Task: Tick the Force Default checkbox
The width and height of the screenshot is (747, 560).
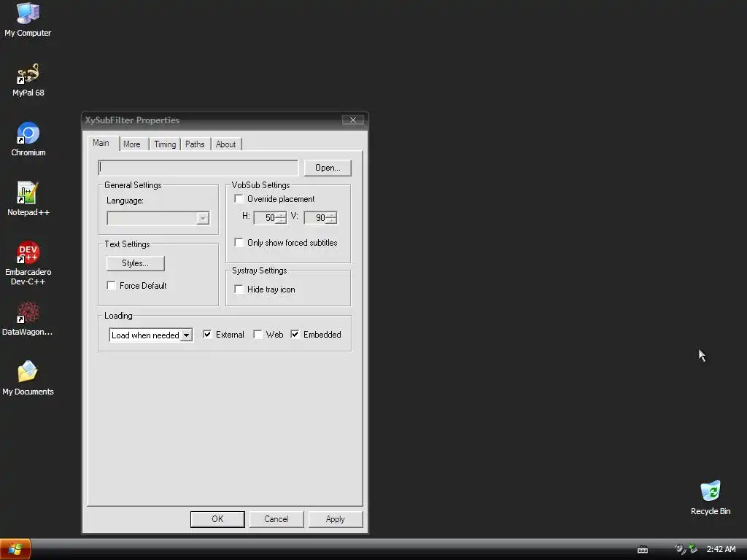Action: pos(112,285)
